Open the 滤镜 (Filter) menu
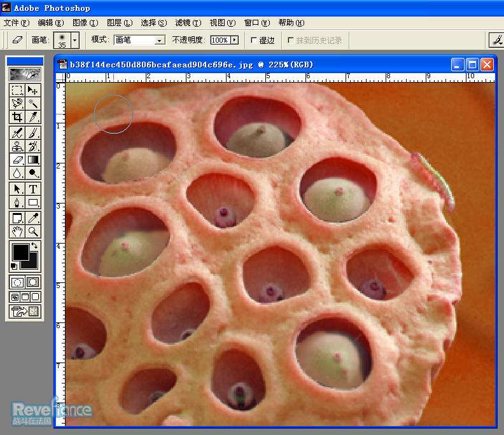This screenshot has height=435, width=504. click(x=188, y=23)
